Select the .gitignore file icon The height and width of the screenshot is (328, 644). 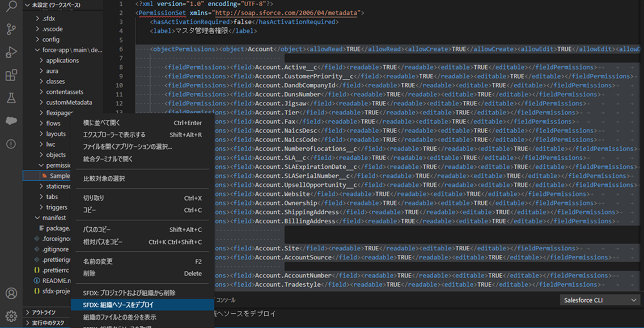(x=36, y=250)
